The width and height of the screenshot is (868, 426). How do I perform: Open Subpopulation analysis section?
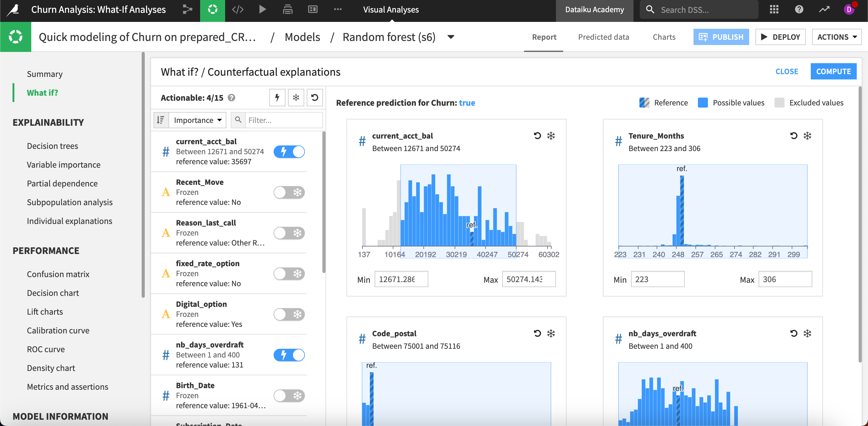coord(70,202)
